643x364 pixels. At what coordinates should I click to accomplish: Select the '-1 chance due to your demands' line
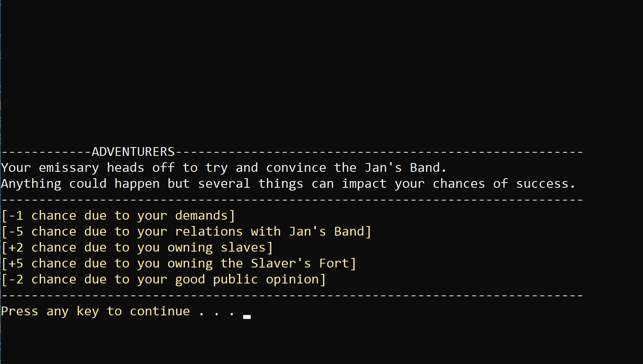pyautogui.click(x=118, y=216)
